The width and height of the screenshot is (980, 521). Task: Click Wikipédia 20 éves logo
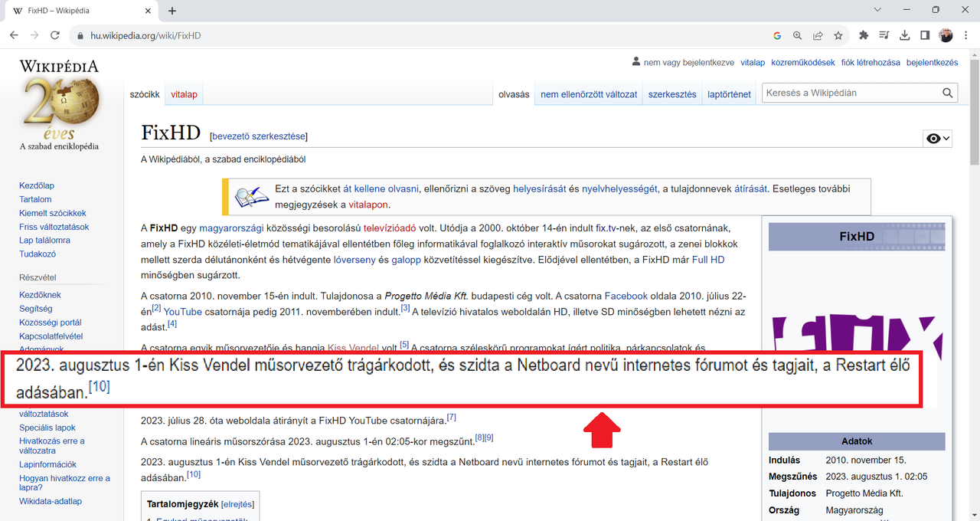(x=60, y=105)
